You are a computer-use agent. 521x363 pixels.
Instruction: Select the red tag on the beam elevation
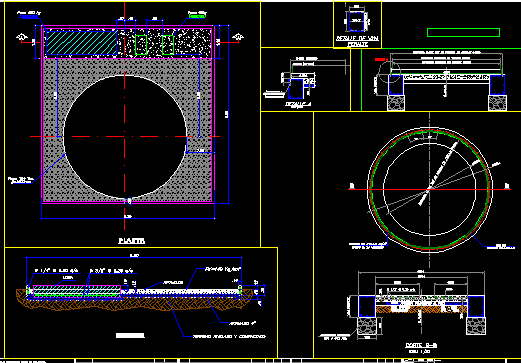380,59
